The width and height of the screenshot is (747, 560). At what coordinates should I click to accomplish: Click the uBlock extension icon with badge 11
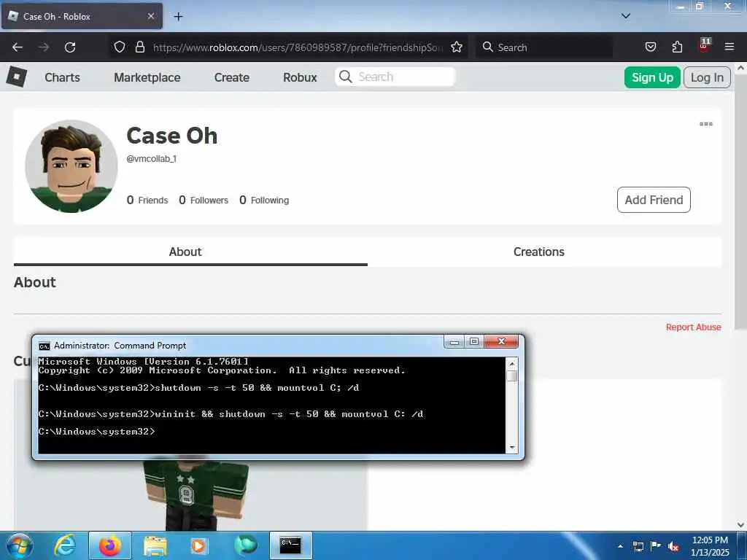click(704, 46)
